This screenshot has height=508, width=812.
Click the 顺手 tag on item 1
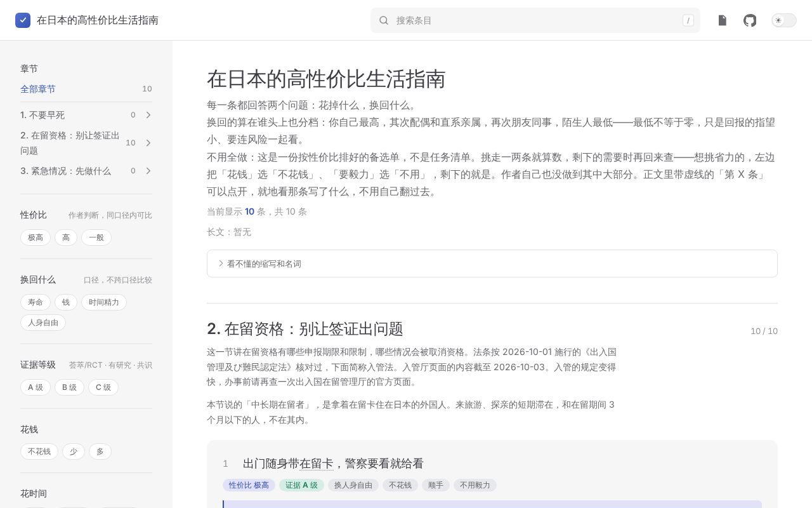(436, 485)
